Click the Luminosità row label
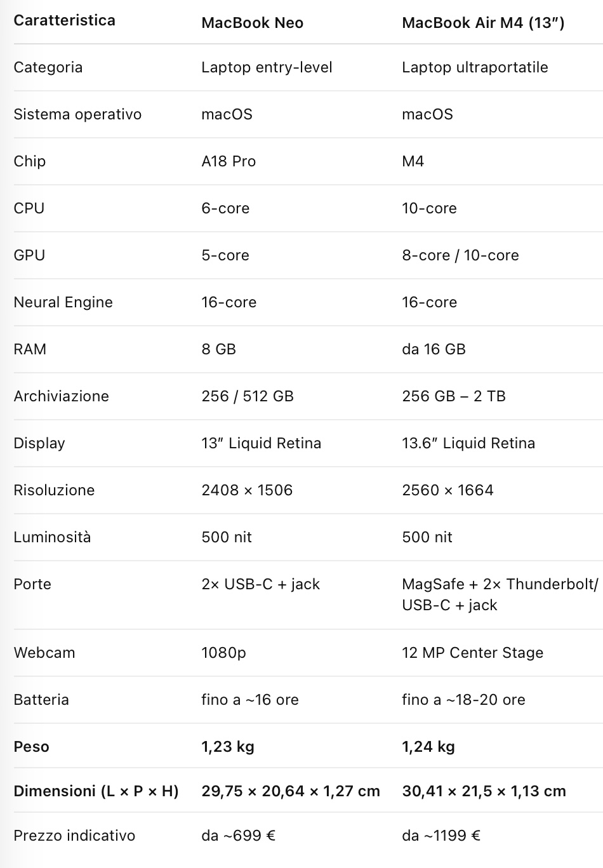603x868 pixels. [52, 537]
